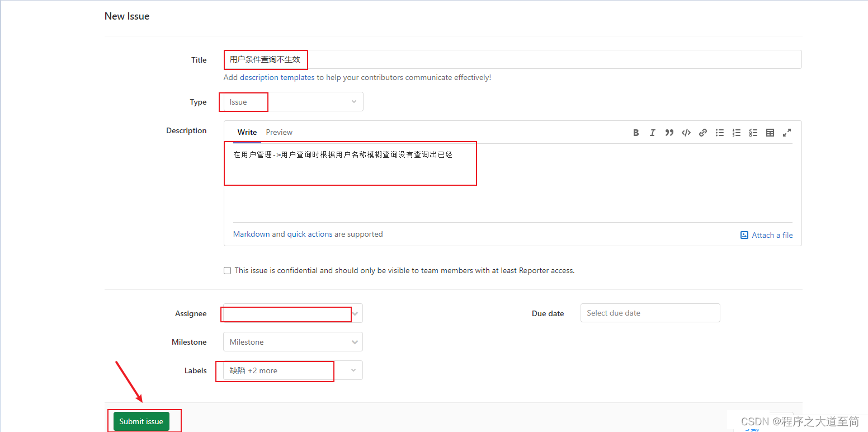
Task: Select the Write tab
Action: coord(247,132)
